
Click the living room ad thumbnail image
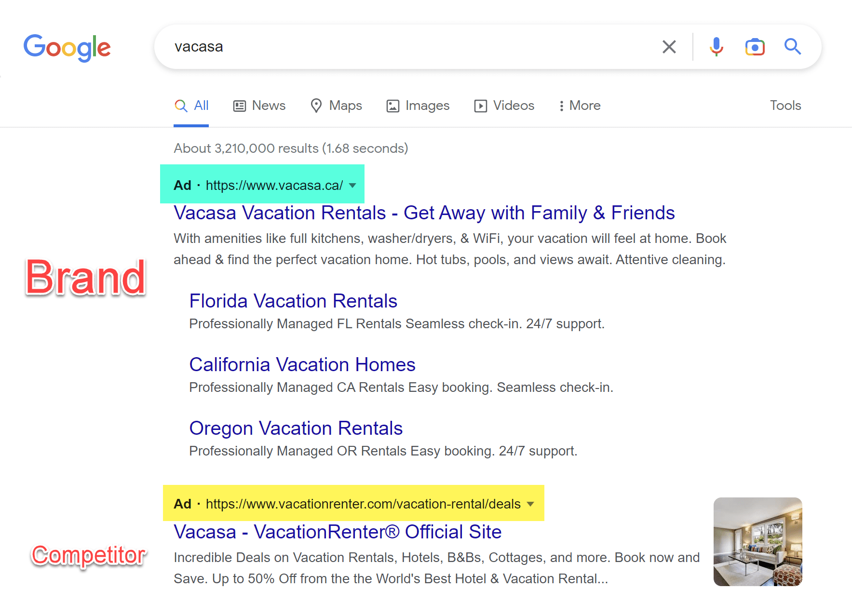pos(758,542)
